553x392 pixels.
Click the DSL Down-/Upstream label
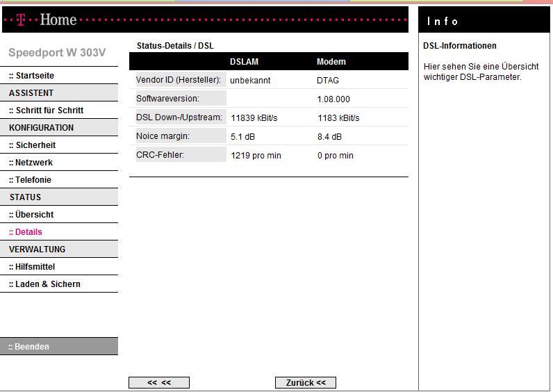tap(179, 117)
